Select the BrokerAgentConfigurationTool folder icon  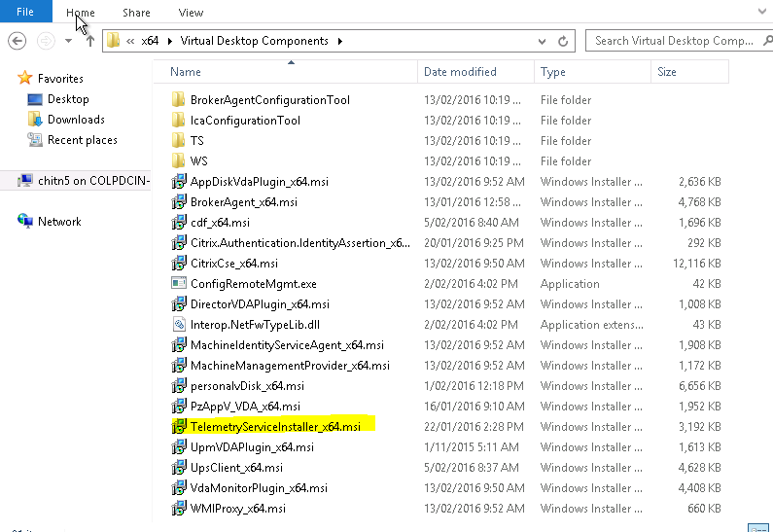178,99
